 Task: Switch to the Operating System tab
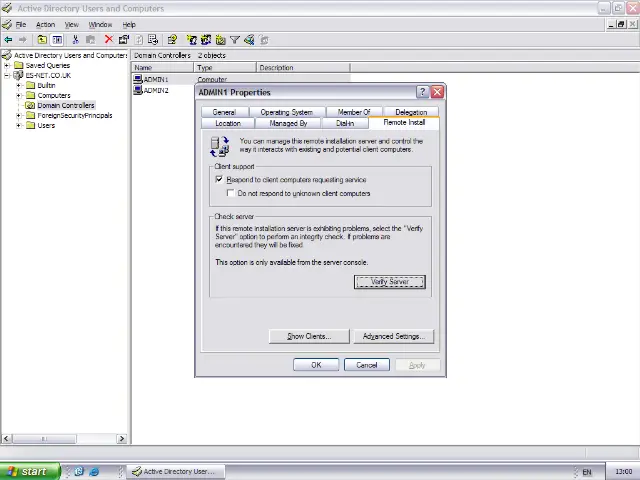coord(286,112)
